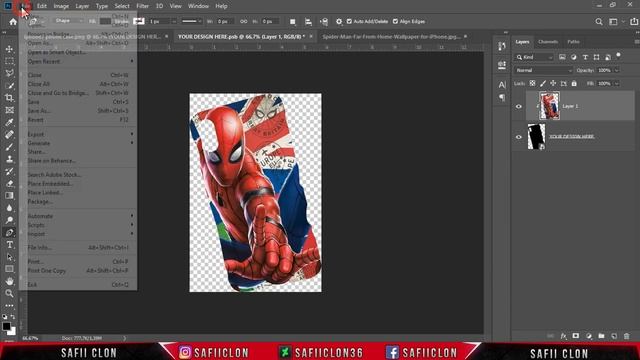The height and width of the screenshot is (360, 640).
Task: Select the Rectangular Marquee tool
Action: click(9, 61)
